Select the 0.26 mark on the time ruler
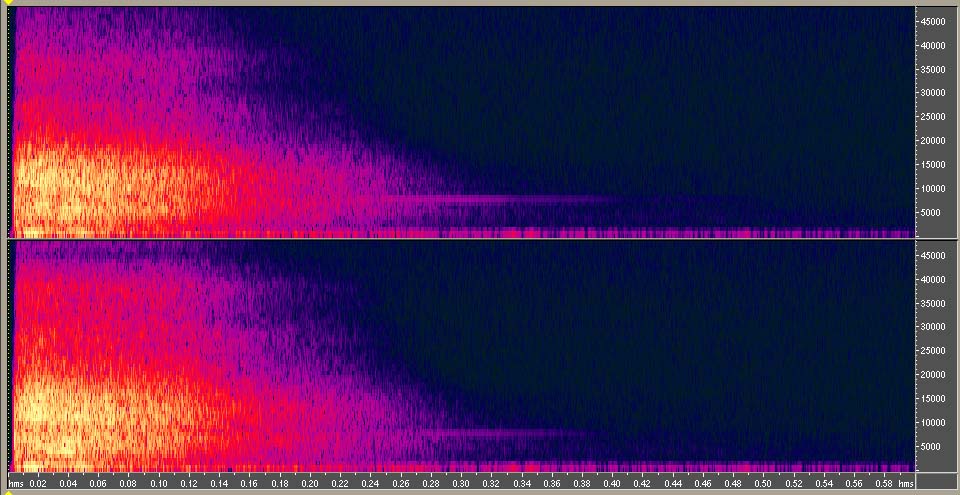The width and height of the screenshot is (960, 495). coord(400,483)
